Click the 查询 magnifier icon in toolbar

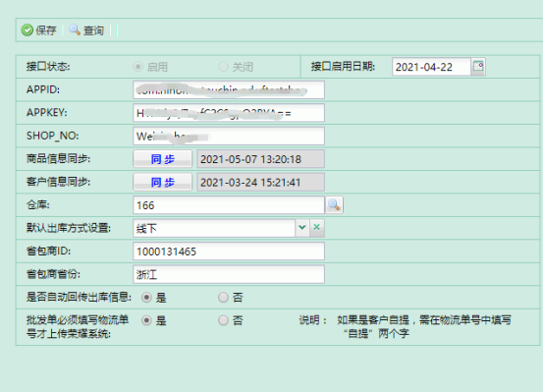coord(75,29)
